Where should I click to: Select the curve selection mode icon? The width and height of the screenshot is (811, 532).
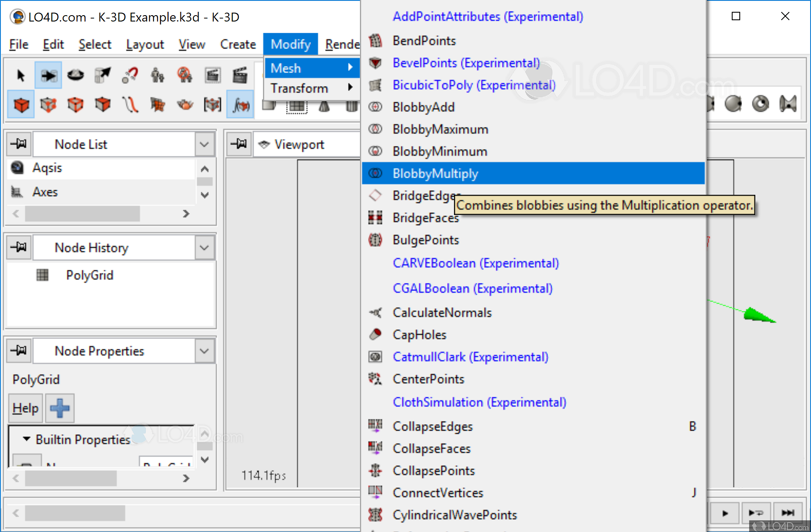point(130,104)
